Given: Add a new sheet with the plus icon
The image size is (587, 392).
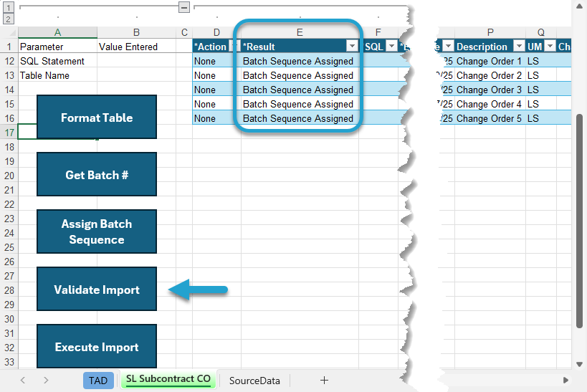Looking at the screenshot, I should click(x=324, y=381).
